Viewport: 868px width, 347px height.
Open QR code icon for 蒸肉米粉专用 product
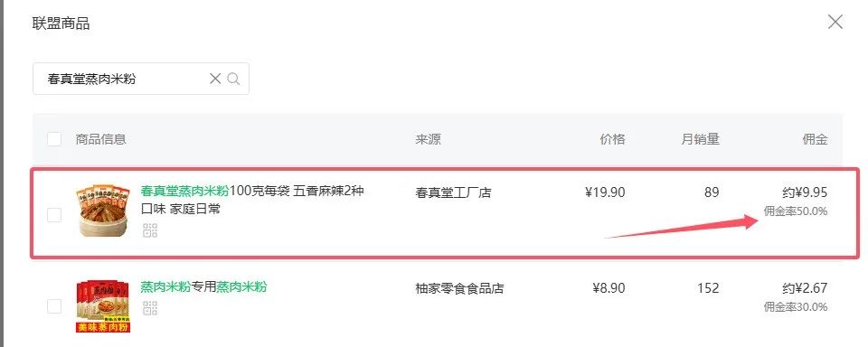pos(150,308)
